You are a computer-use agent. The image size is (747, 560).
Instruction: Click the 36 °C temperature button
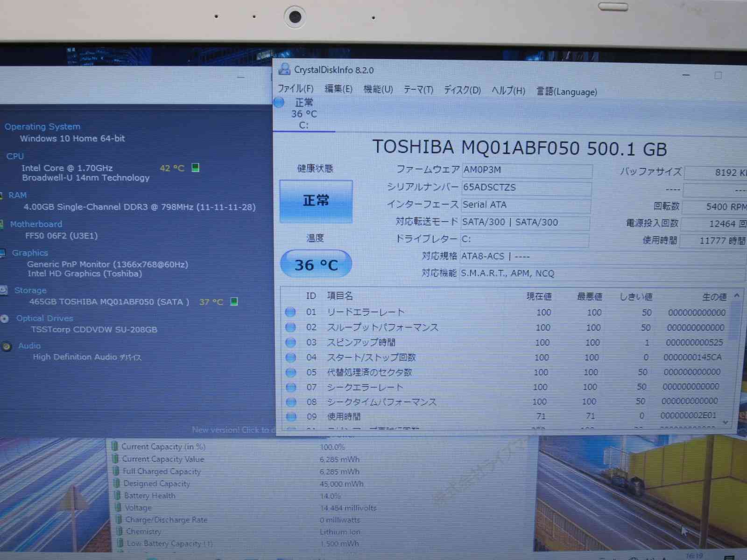(x=316, y=265)
